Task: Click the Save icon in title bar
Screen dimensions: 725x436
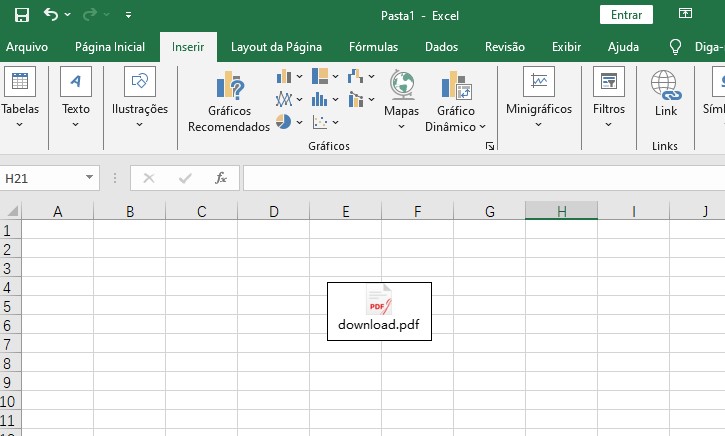Action: (x=21, y=15)
